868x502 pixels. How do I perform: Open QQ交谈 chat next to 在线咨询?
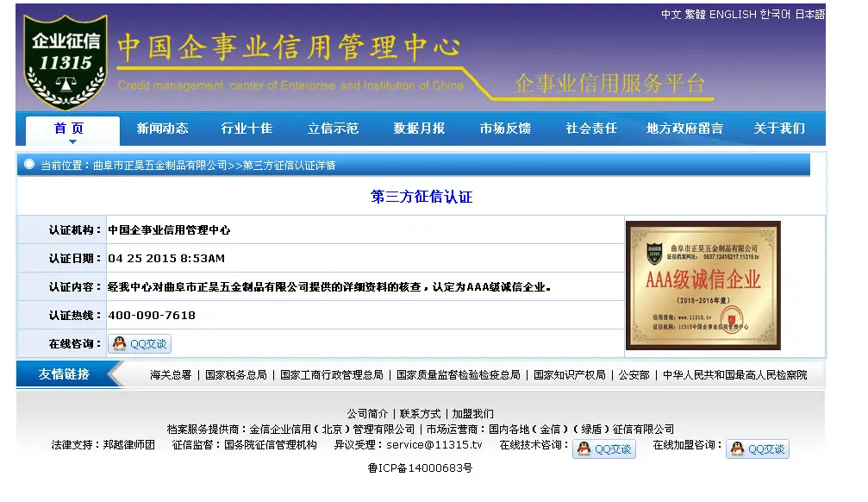pyautogui.click(x=140, y=344)
